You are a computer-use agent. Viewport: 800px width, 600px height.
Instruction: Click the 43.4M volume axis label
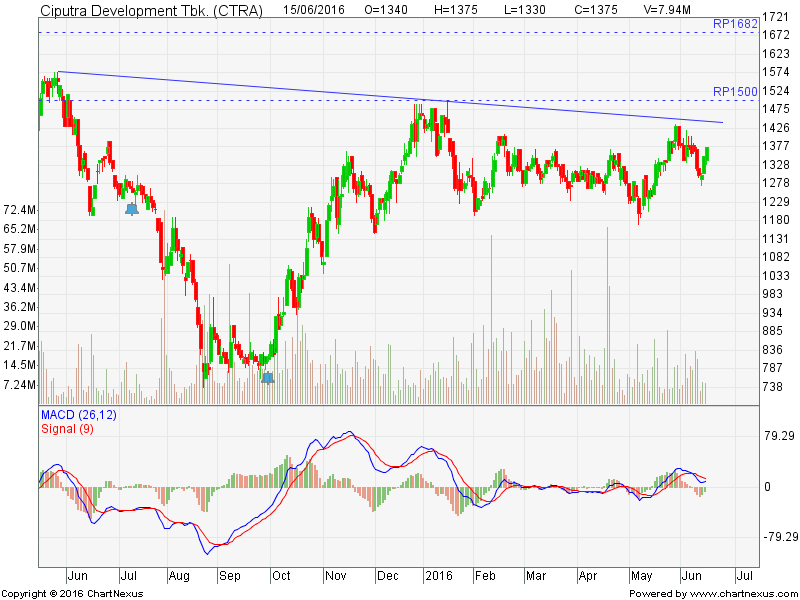tap(19, 288)
